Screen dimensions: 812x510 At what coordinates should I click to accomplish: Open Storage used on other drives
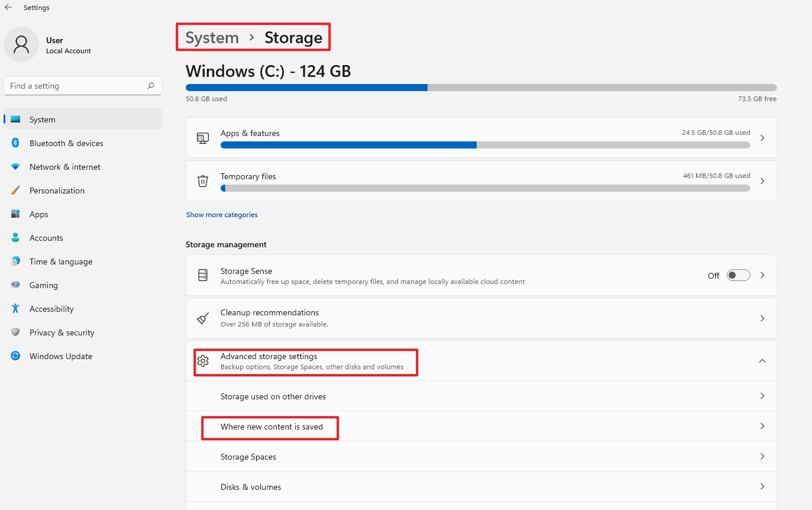(481, 396)
